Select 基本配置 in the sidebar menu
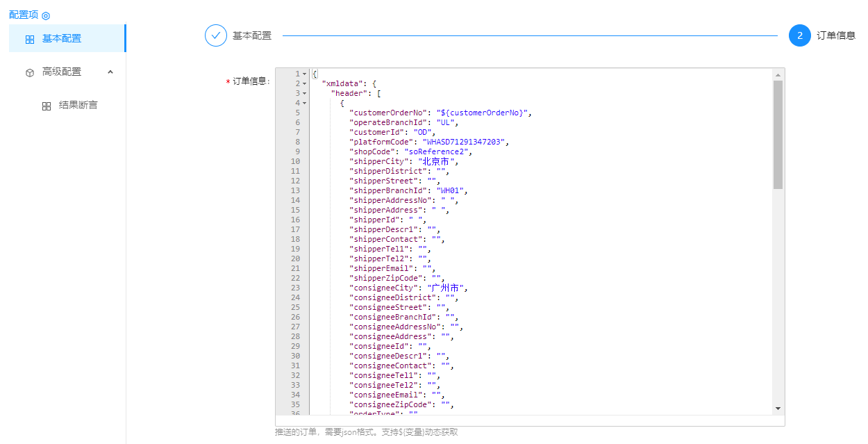The image size is (868, 444). pos(62,39)
